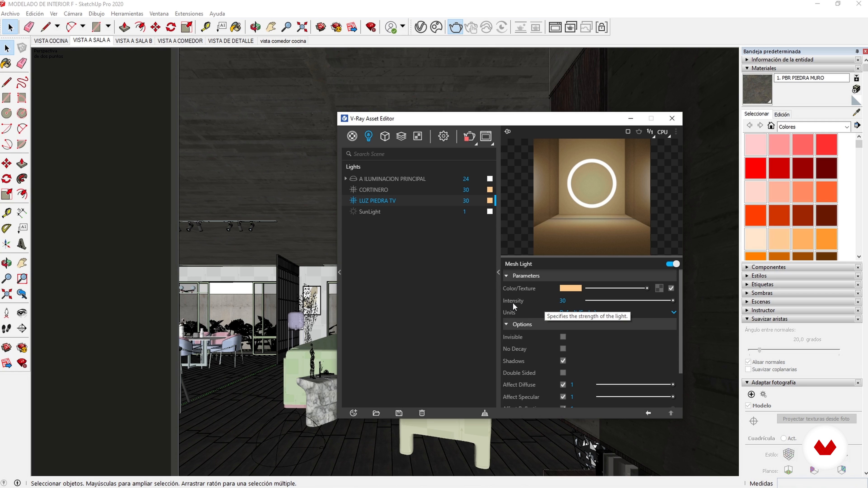Open the Textures checker icon in Asset Editor
The height and width of the screenshot is (488, 868).
pyautogui.click(x=417, y=136)
